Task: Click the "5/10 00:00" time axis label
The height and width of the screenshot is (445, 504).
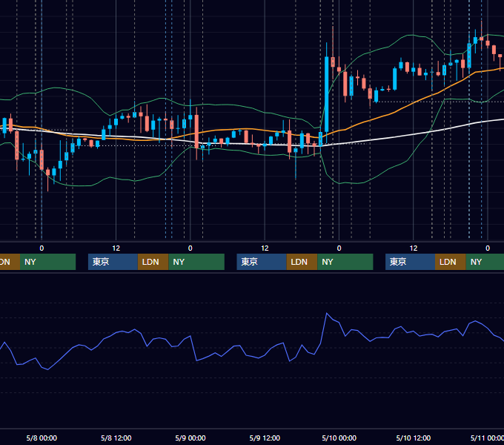Action: pos(339,438)
